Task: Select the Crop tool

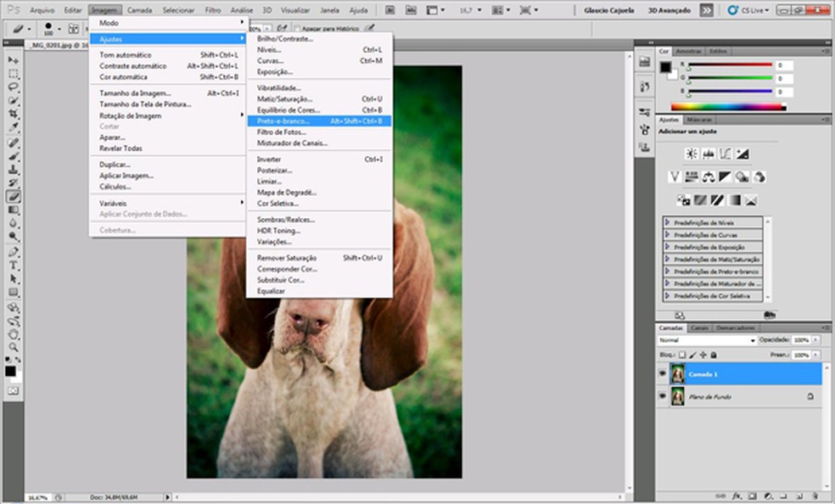Action: [14, 115]
